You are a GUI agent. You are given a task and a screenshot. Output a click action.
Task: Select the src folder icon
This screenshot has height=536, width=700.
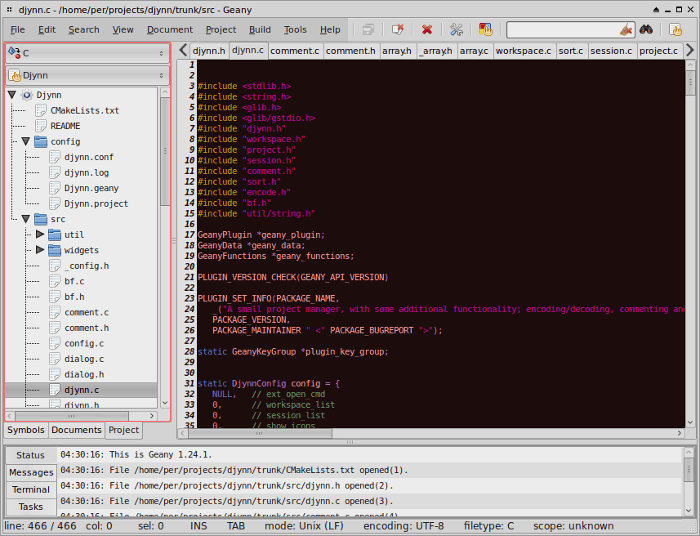click(41, 219)
